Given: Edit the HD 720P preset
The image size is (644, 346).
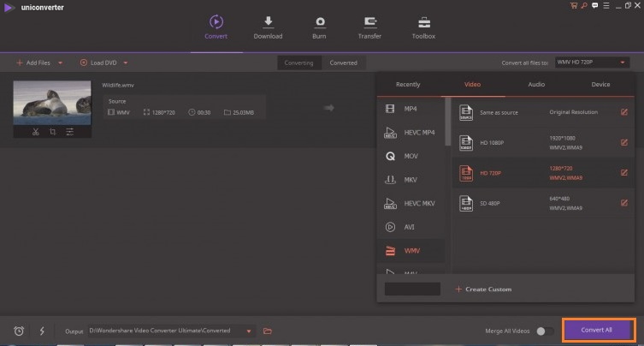Looking at the screenshot, I should pyautogui.click(x=623, y=173).
